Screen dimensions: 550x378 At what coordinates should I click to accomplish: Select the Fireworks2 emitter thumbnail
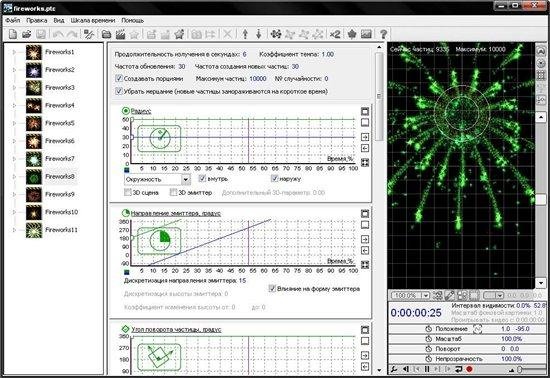34,70
